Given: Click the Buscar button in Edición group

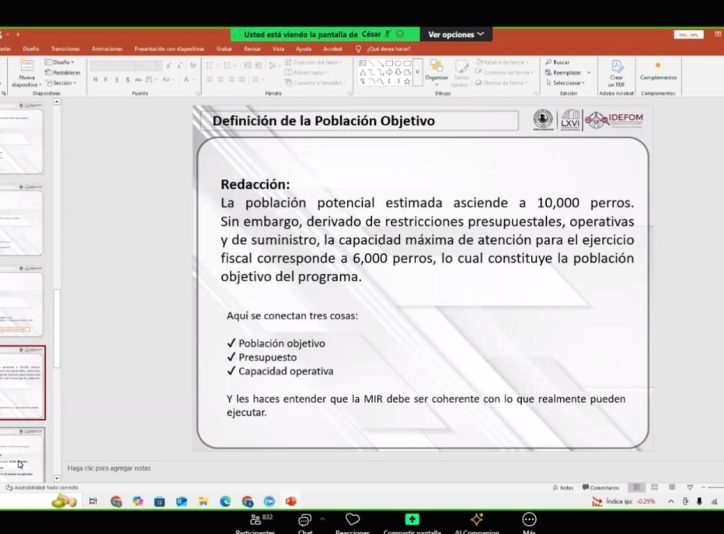Looking at the screenshot, I should click(x=560, y=62).
